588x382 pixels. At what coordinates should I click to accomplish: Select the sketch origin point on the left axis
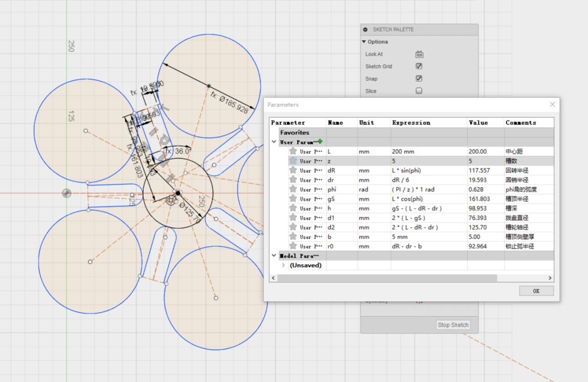click(x=67, y=193)
